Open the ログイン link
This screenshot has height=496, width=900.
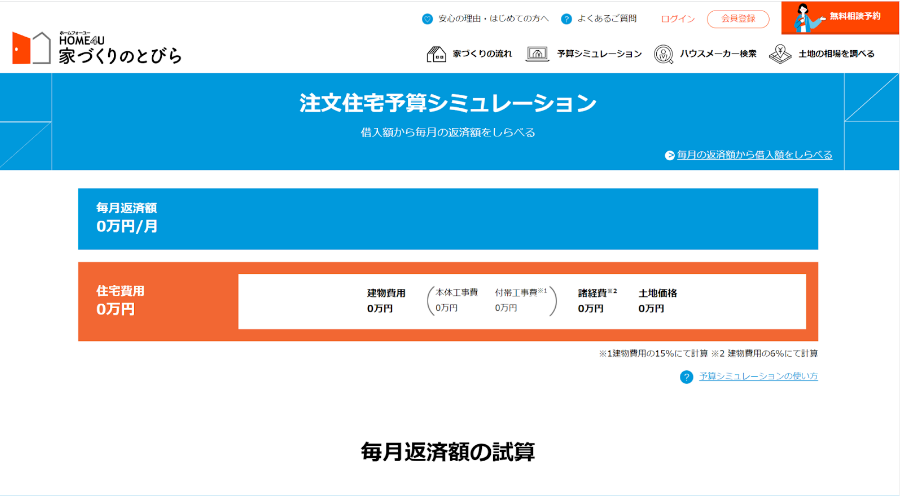[x=678, y=19]
